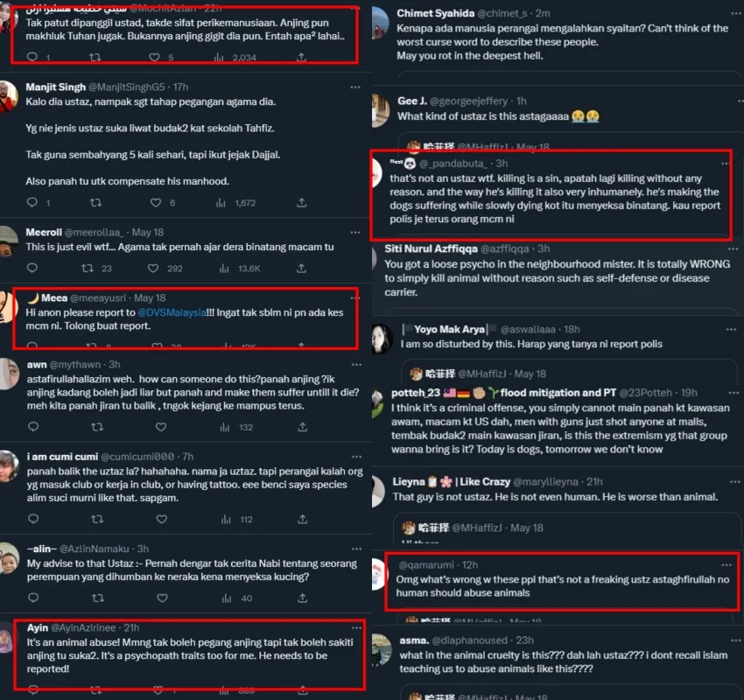Like ~alin~'s advice tweet
The width and height of the screenshot is (744, 700).
click(162, 598)
